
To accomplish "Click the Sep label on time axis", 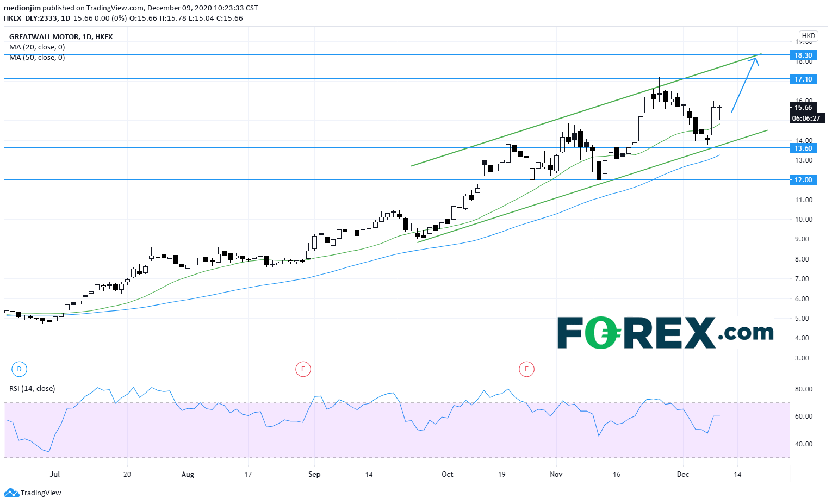I will click(x=314, y=475).
